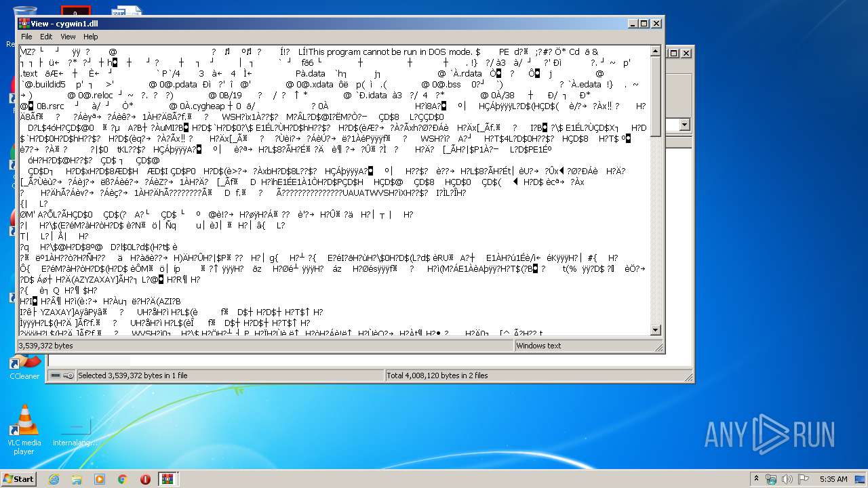
Task: Click 'This program cannot be run in DOS mode' text
Action: 391,52
